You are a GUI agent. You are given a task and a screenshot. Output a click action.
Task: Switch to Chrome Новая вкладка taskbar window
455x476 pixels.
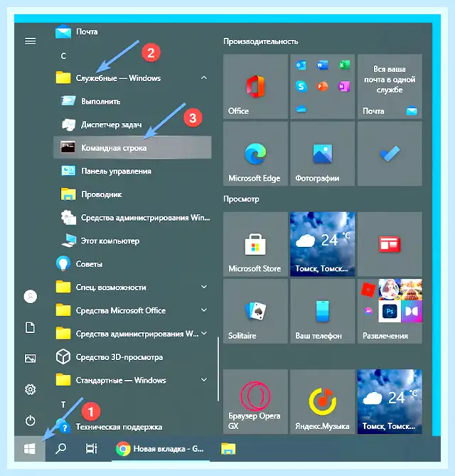pos(161,449)
